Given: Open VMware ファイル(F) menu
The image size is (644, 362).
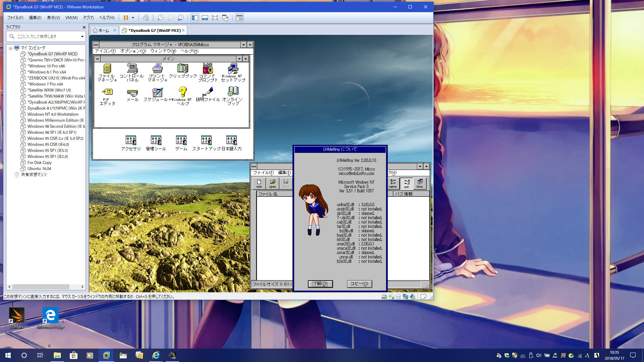Looking at the screenshot, I should [x=15, y=18].
